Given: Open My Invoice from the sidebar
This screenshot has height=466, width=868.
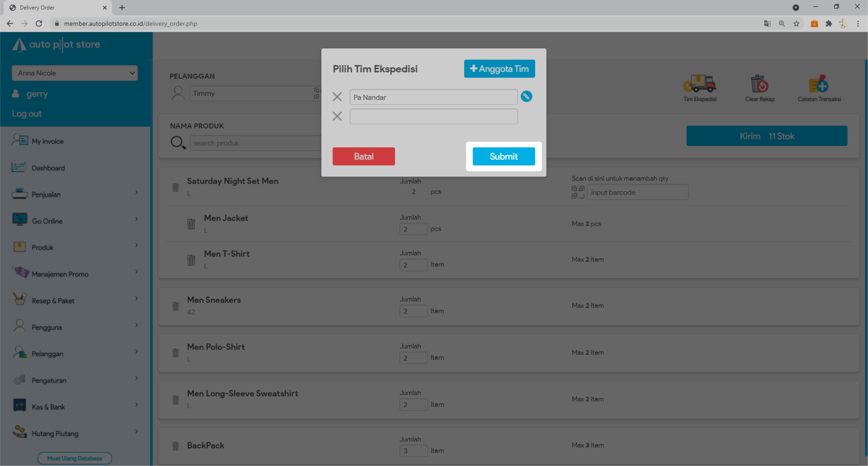Looking at the screenshot, I should (x=47, y=141).
